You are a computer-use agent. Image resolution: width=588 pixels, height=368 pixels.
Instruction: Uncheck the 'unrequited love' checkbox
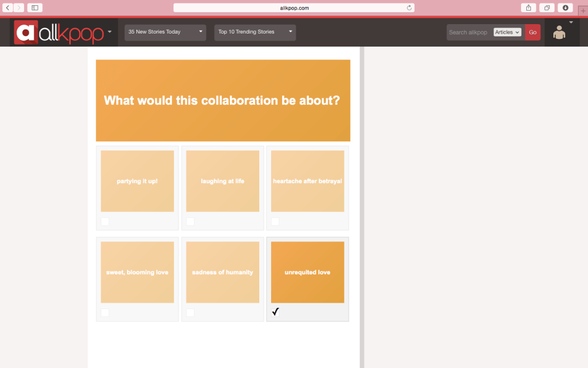275,312
